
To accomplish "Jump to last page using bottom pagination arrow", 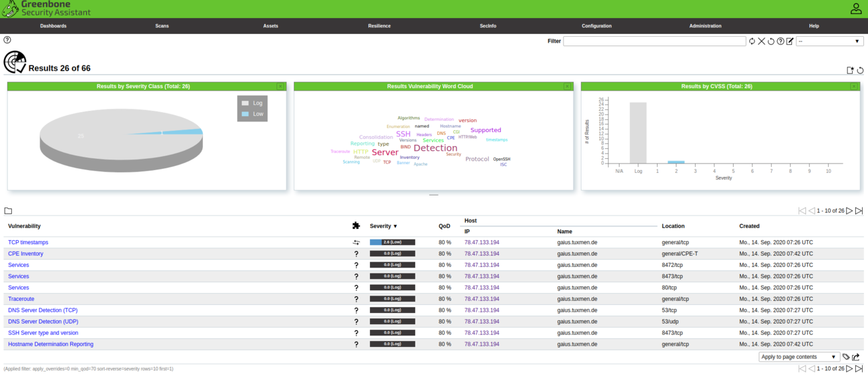I will click(x=859, y=368).
